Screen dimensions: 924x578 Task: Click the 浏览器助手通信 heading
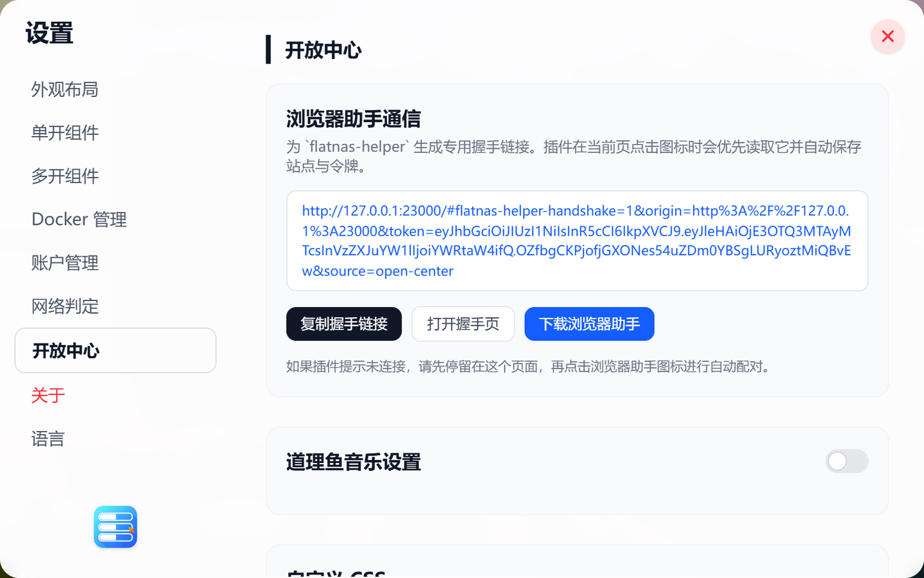[x=354, y=119]
